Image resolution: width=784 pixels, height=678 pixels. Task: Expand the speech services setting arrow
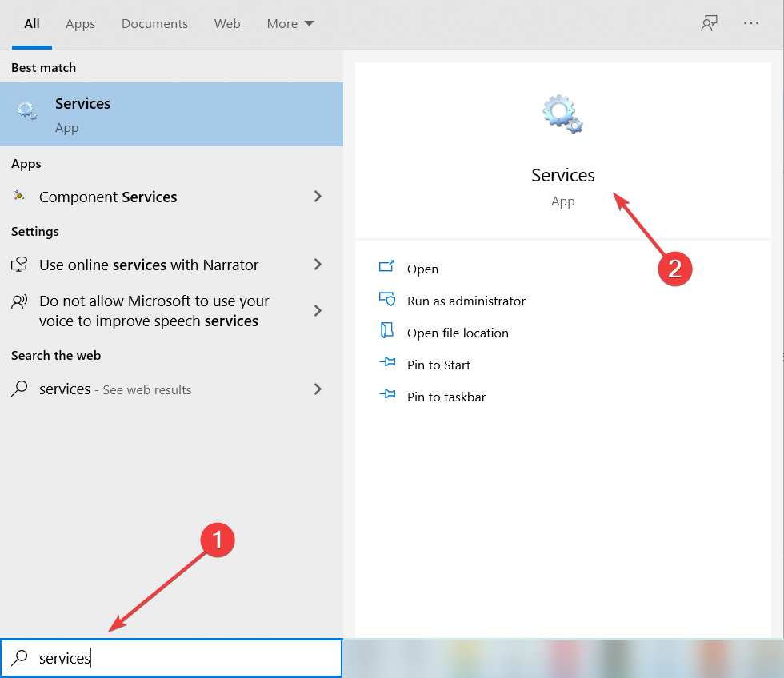318,311
